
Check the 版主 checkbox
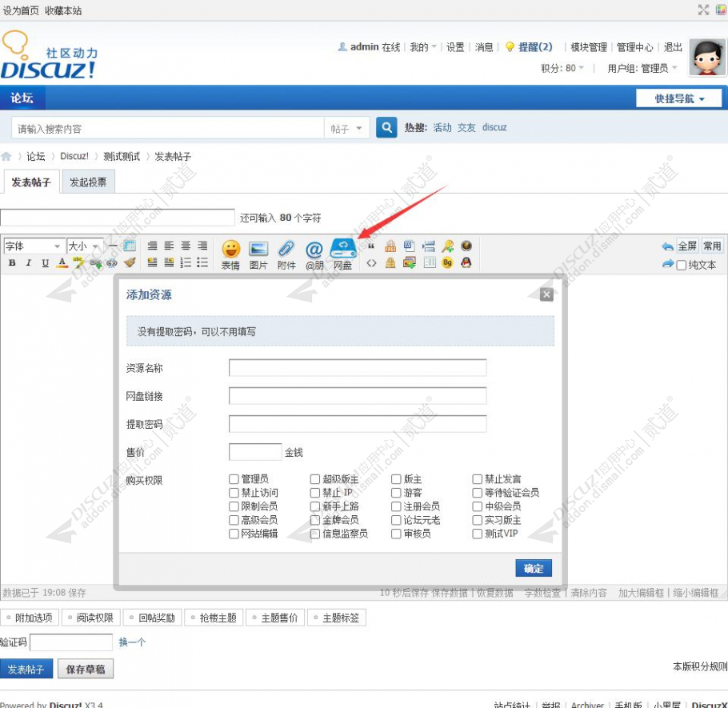pyautogui.click(x=396, y=478)
